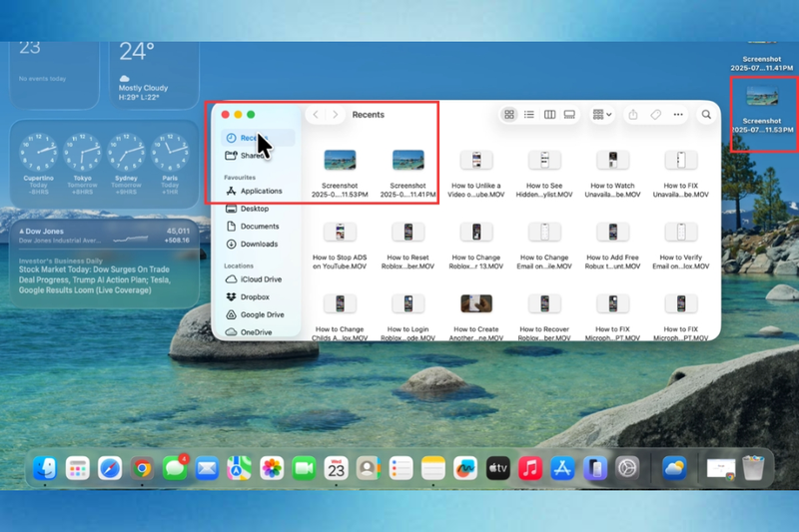Image resolution: width=799 pixels, height=532 pixels.
Task: Select Google Drive in sidebar Locations
Action: [x=258, y=314]
